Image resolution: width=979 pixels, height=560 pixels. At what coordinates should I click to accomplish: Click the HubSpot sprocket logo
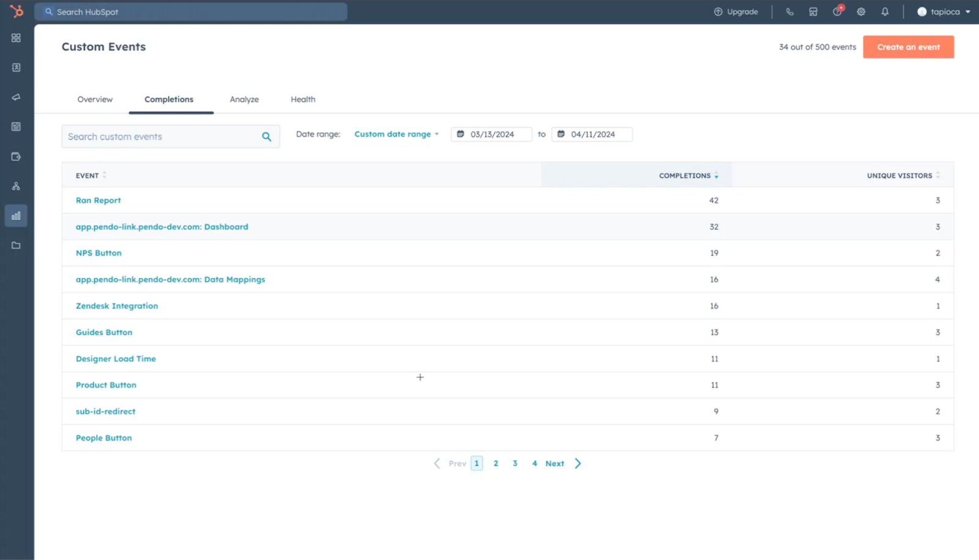tap(17, 11)
